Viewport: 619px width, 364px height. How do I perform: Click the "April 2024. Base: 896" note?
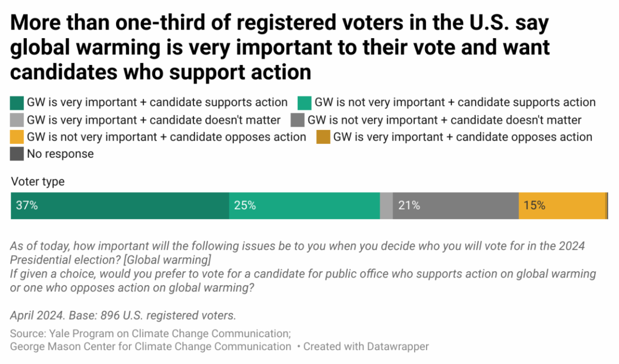[123, 315]
